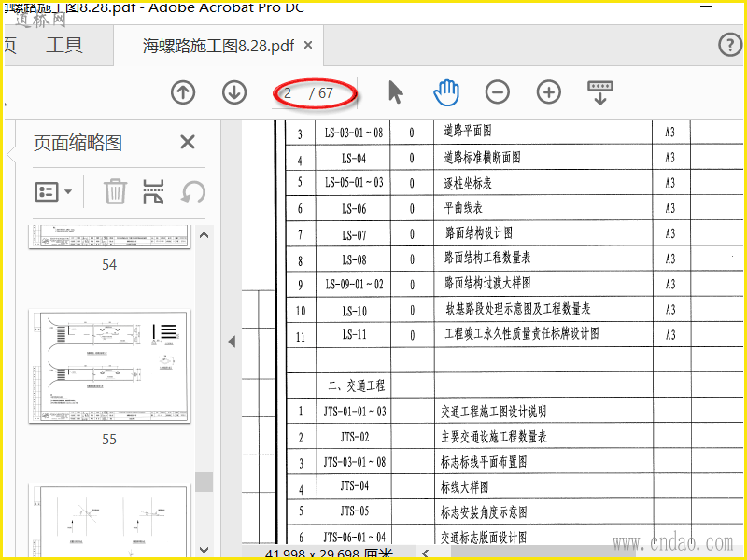This screenshot has width=747, height=560.
Task: Collapse the navigation pane with left triangle
Action: (x=232, y=342)
